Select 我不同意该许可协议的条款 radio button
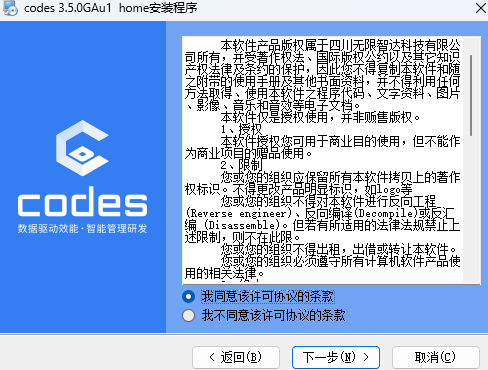Screen dimensions: 488x370 point(188,315)
